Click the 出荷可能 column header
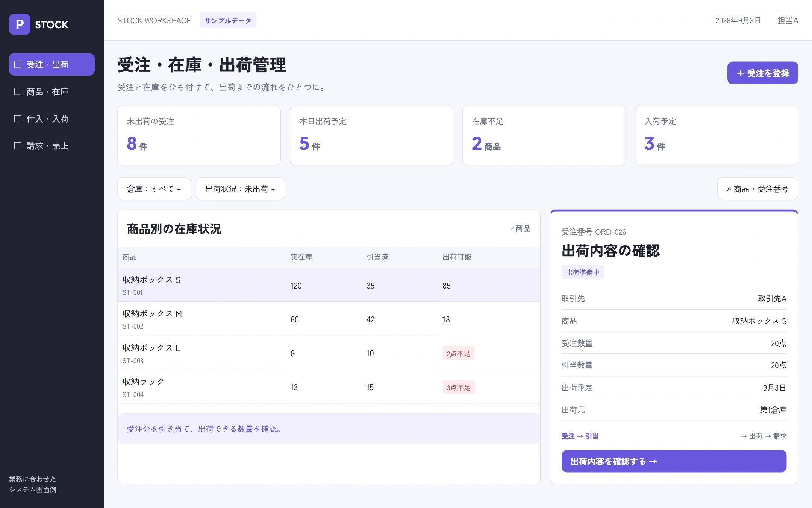The image size is (812, 508). [x=457, y=257]
